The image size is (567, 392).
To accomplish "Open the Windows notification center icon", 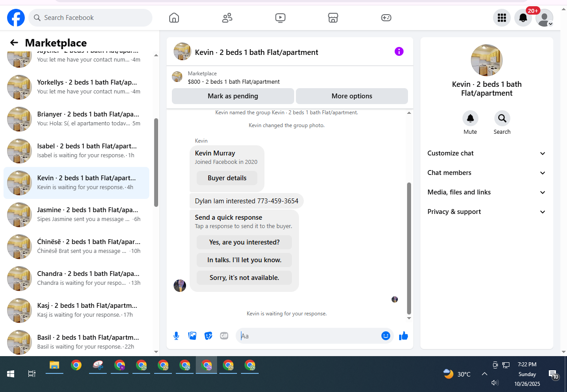I will [553, 375].
